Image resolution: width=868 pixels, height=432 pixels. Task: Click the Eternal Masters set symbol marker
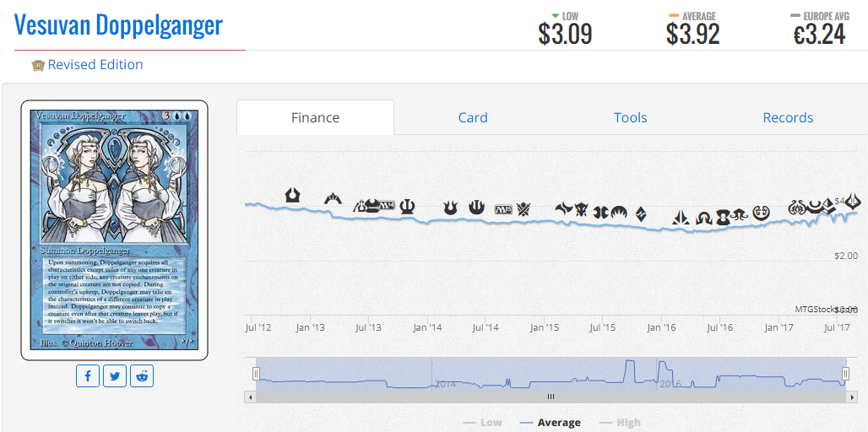[723, 218]
